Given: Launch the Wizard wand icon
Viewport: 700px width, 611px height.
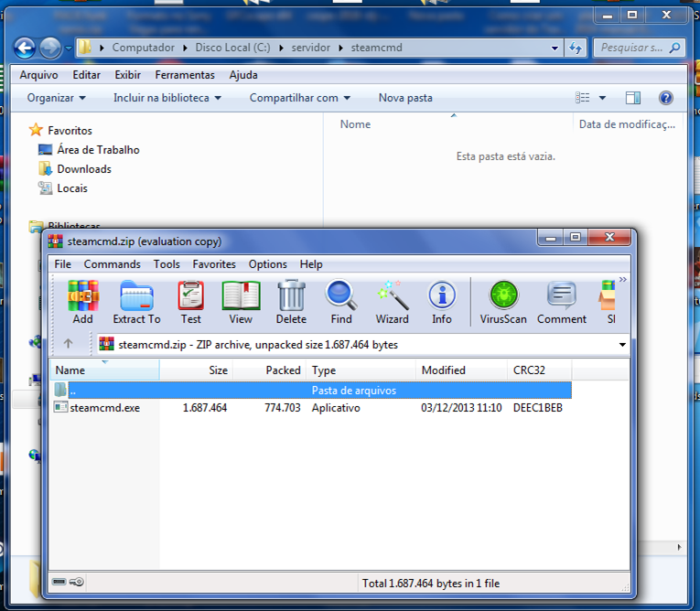Looking at the screenshot, I should coord(392,301).
